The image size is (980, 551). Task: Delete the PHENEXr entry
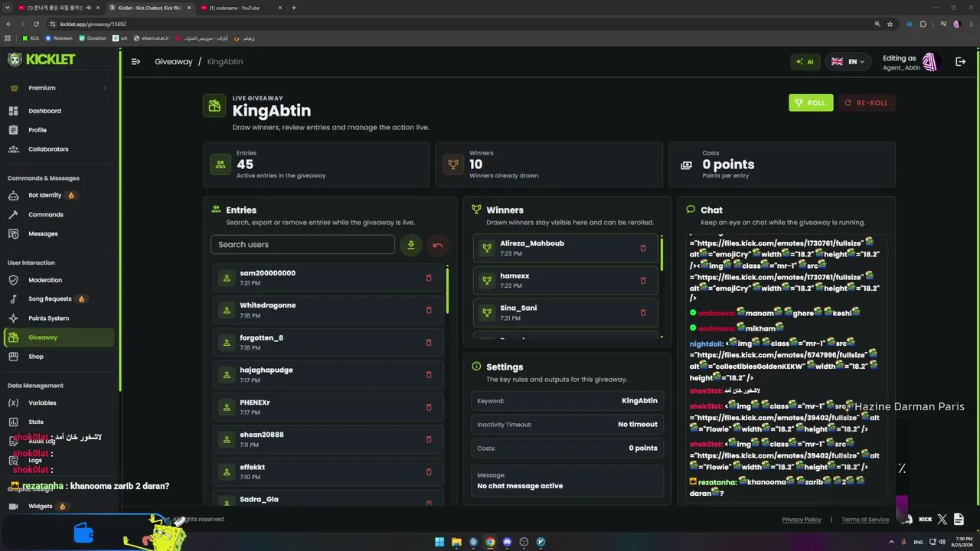click(429, 407)
